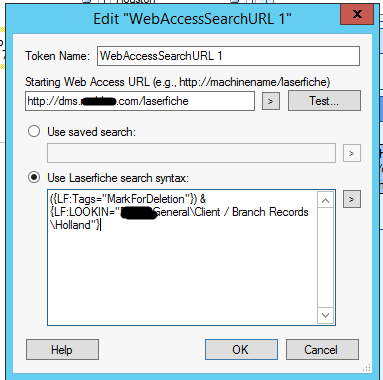Click the Use Laserfiche search syntax label
The width and height of the screenshot is (383, 380).
click(x=118, y=178)
